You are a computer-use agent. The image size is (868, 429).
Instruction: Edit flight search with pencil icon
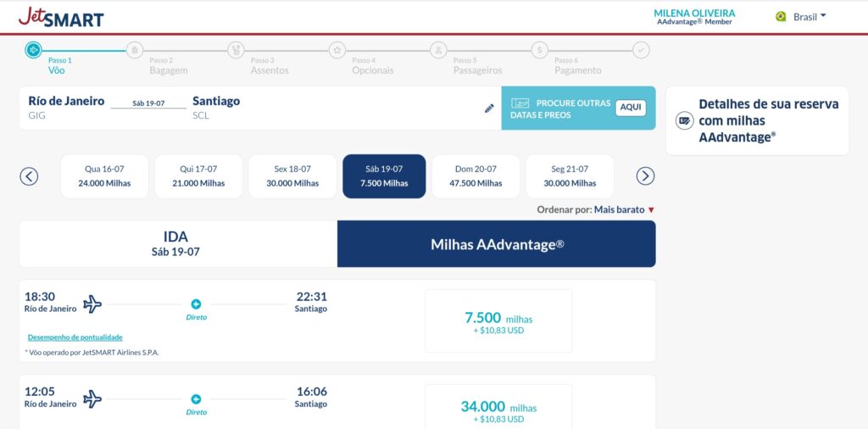pos(489,108)
